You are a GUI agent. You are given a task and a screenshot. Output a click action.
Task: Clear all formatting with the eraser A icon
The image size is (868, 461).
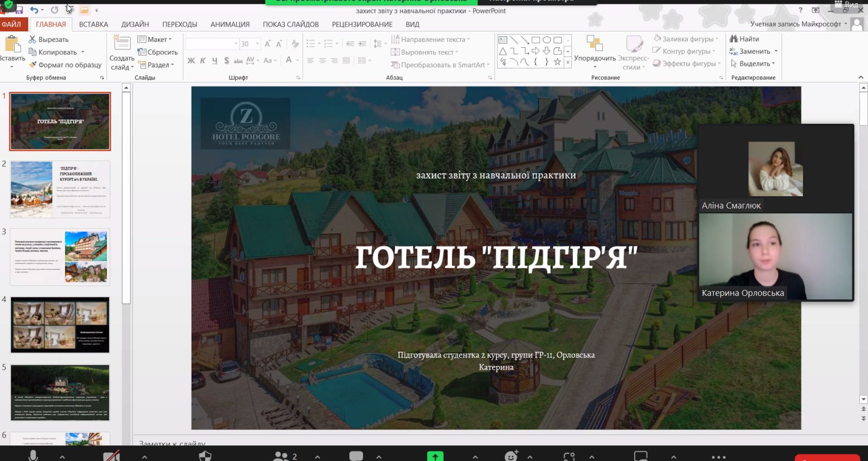[295, 43]
